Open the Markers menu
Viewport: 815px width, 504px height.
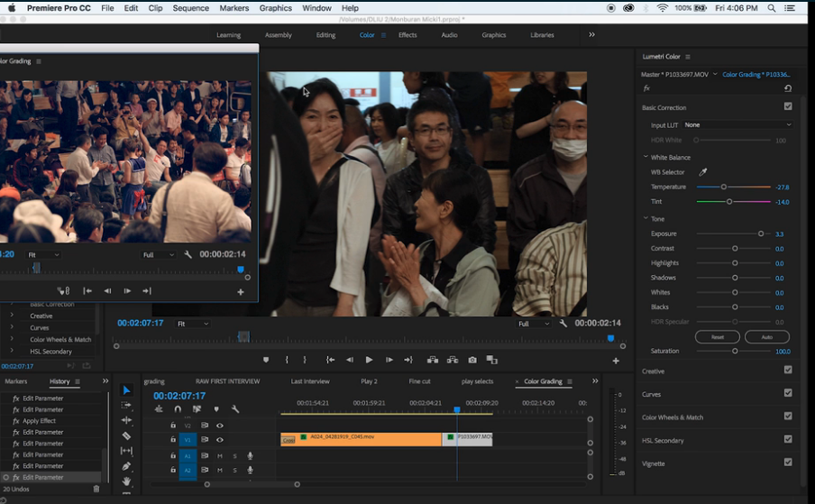click(x=234, y=8)
